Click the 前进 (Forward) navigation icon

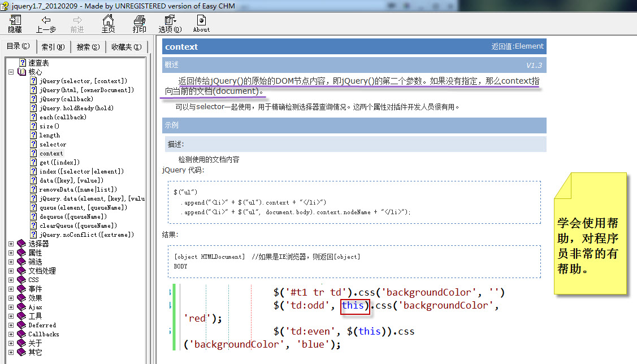(x=77, y=23)
